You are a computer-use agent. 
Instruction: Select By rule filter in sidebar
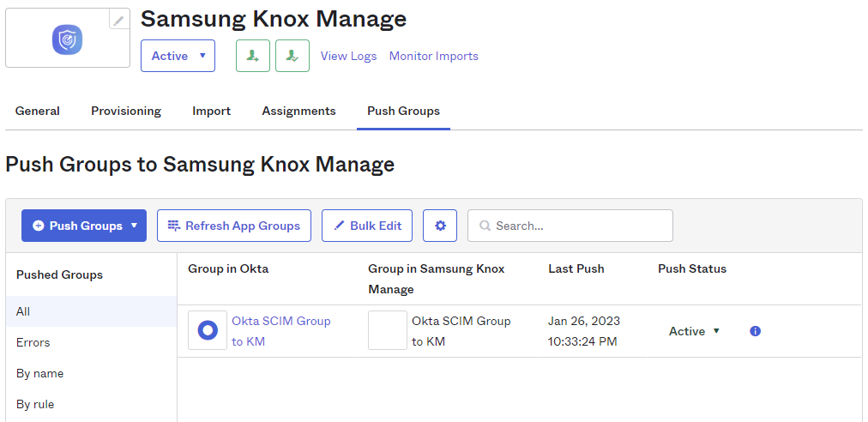(x=91, y=404)
